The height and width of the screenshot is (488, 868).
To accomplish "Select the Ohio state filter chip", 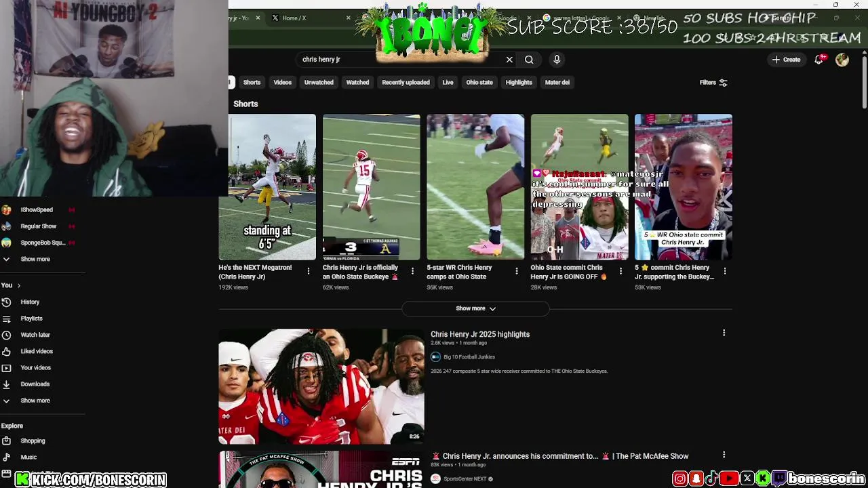I will (479, 83).
